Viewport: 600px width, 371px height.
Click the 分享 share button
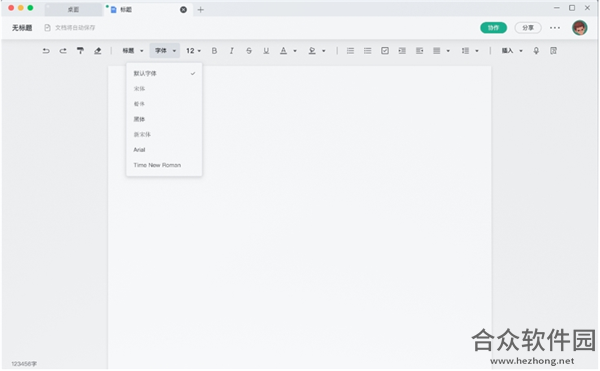[528, 28]
